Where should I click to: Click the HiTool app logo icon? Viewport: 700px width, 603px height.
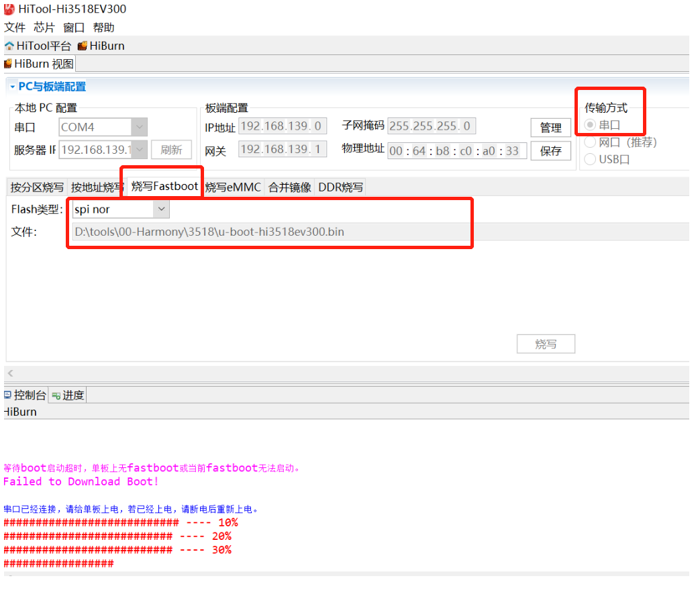coord(9,9)
